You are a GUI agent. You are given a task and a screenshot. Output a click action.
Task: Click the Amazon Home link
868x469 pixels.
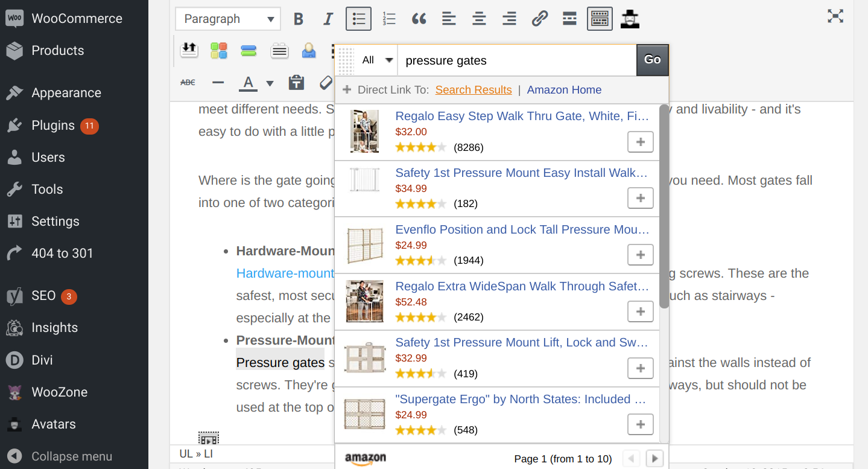[x=564, y=90]
